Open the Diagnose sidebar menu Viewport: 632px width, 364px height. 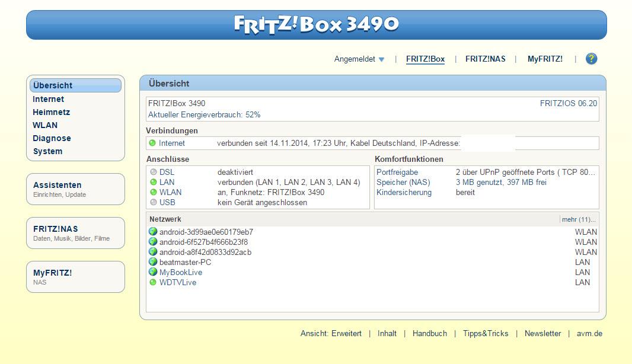52,138
